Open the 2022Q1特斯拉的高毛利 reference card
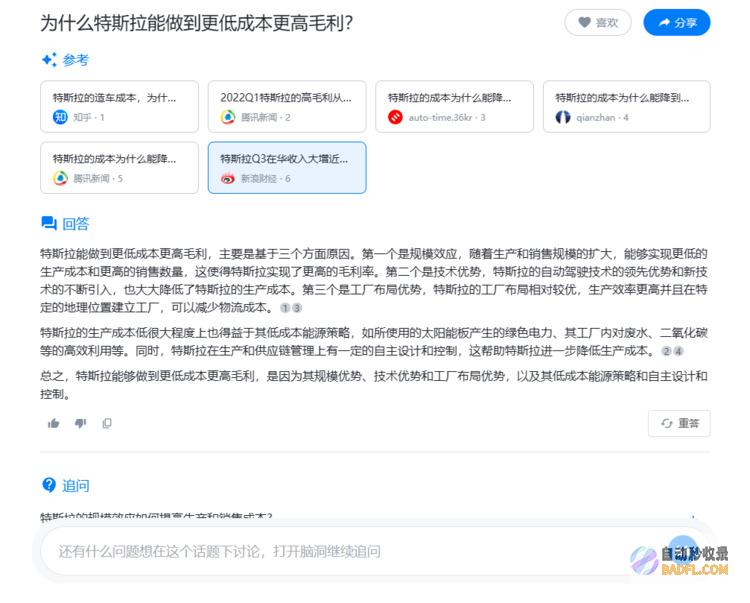 click(x=287, y=107)
